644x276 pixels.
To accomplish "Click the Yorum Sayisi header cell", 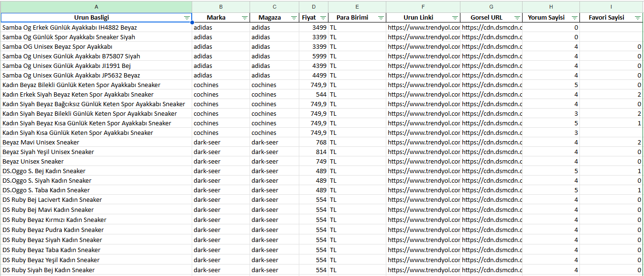I will click(551, 18).
